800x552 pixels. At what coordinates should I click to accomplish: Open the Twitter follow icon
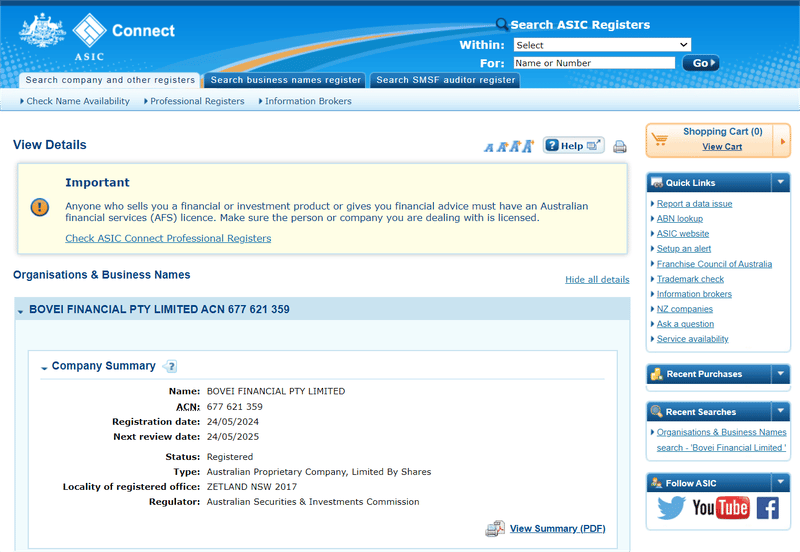click(x=670, y=508)
